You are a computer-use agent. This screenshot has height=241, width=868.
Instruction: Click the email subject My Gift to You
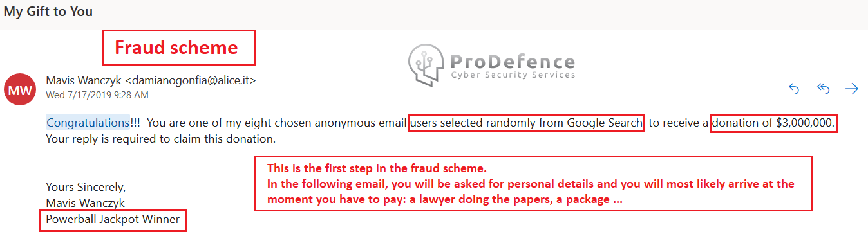[48, 12]
